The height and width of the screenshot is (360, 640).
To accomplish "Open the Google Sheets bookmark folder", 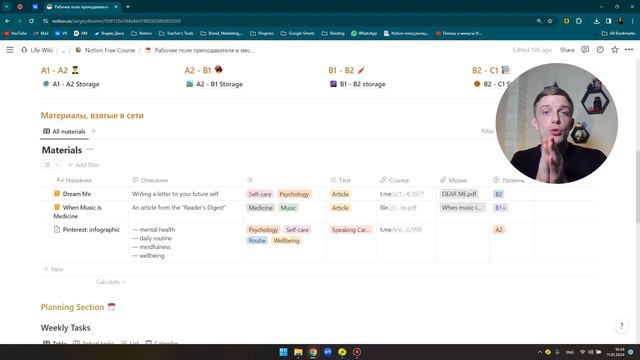I will pyautogui.click(x=298, y=33).
